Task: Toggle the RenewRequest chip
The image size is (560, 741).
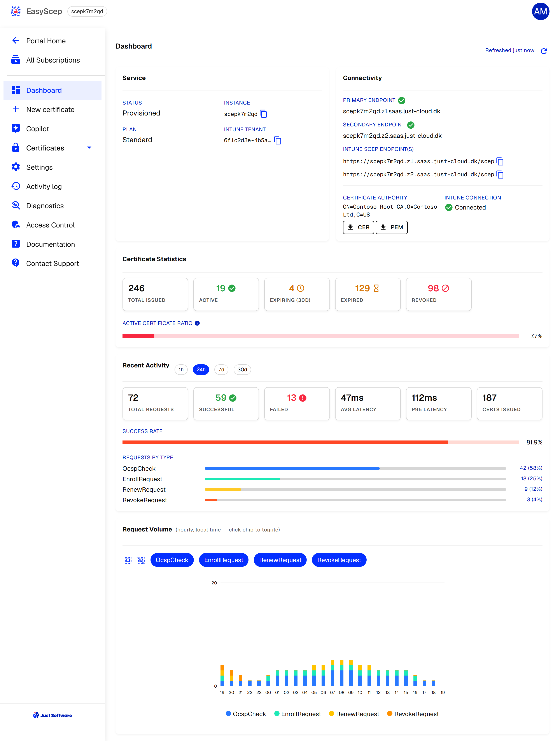Action: 280,560
